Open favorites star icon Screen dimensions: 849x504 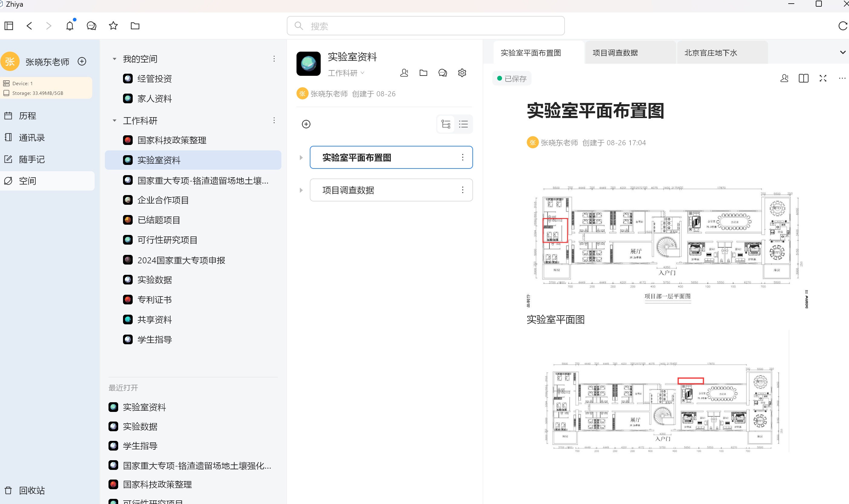(x=113, y=26)
